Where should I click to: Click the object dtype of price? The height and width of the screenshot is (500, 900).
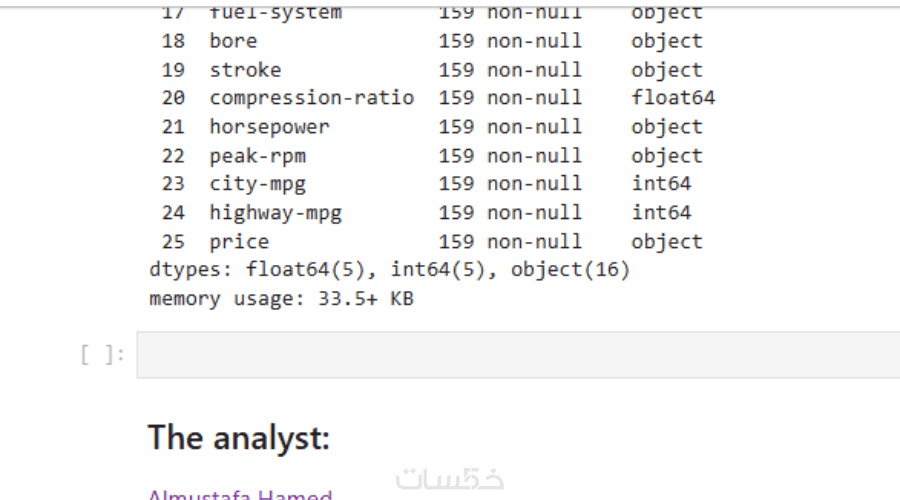click(667, 241)
